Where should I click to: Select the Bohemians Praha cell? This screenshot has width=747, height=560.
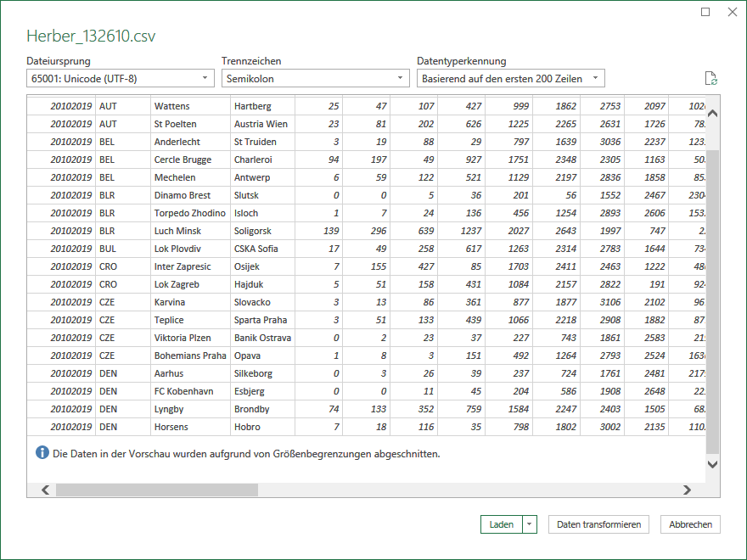(x=190, y=356)
